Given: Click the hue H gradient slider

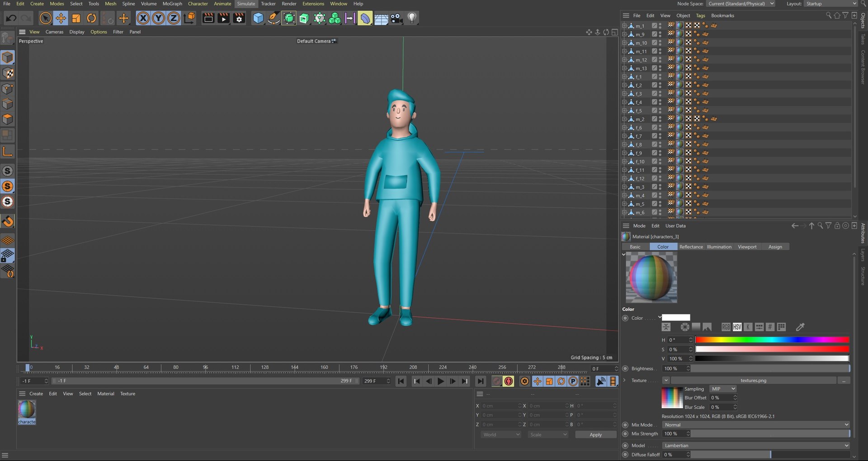Looking at the screenshot, I should click(x=772, y=340).
